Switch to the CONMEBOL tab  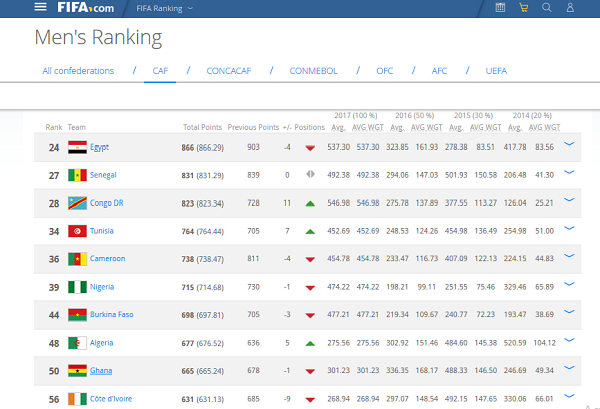click(x=313, y=71)
